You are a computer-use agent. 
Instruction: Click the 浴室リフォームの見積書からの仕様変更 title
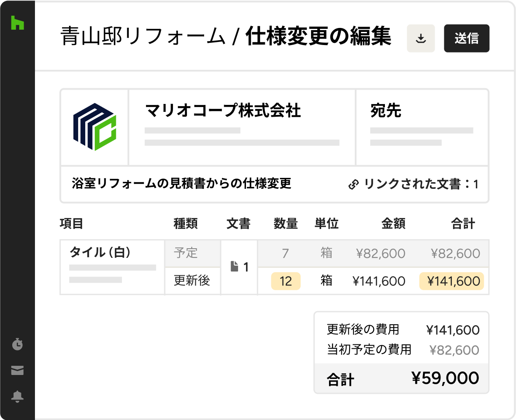click(x=181, y=184)
